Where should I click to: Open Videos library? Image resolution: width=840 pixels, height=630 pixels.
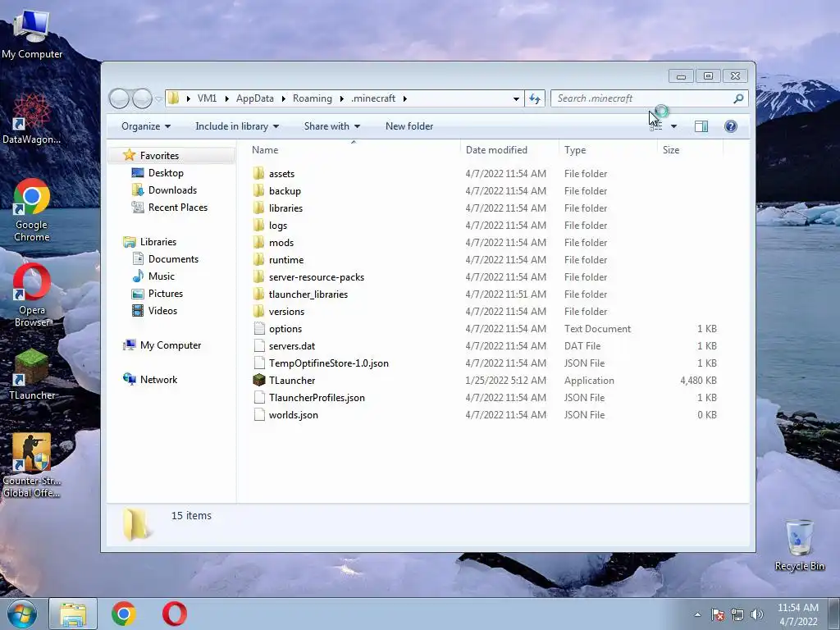pos(162,311)
